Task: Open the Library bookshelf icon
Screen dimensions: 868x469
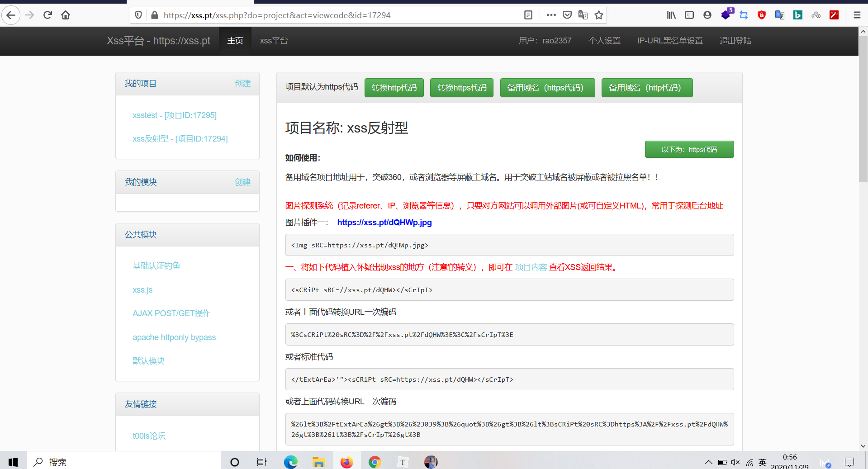Action: (x=671, y=15)
